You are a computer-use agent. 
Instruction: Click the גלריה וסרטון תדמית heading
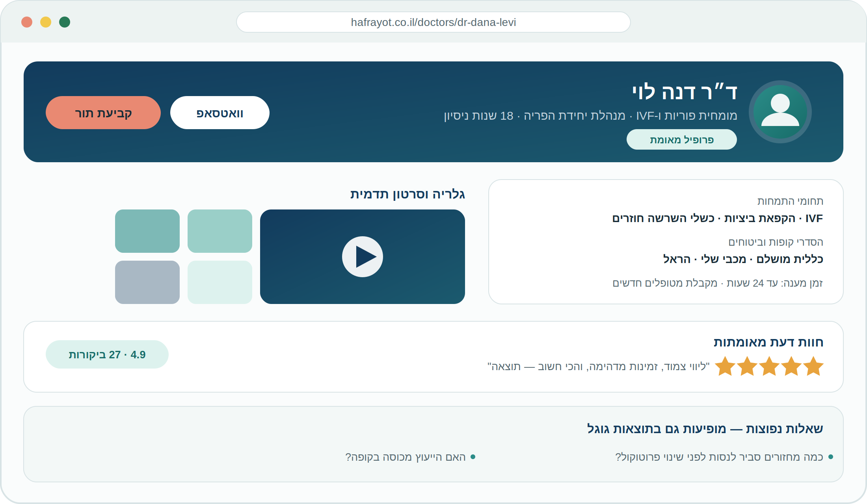(407, 194)
